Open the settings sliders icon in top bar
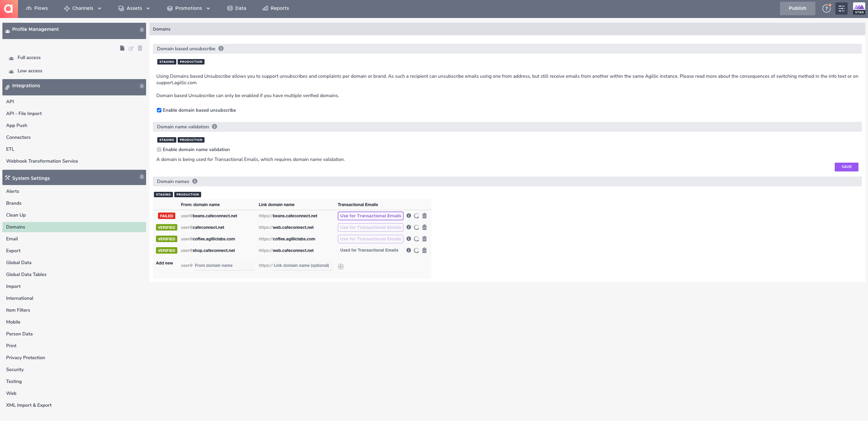The image size is (868, 421). click(x=842, y=8)
